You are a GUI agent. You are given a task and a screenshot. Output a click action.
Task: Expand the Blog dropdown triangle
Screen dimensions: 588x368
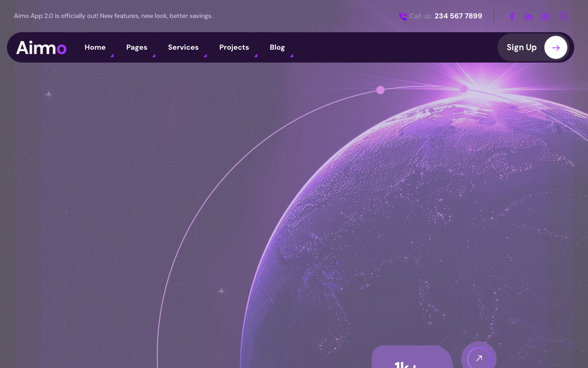(x=292, y=55)
